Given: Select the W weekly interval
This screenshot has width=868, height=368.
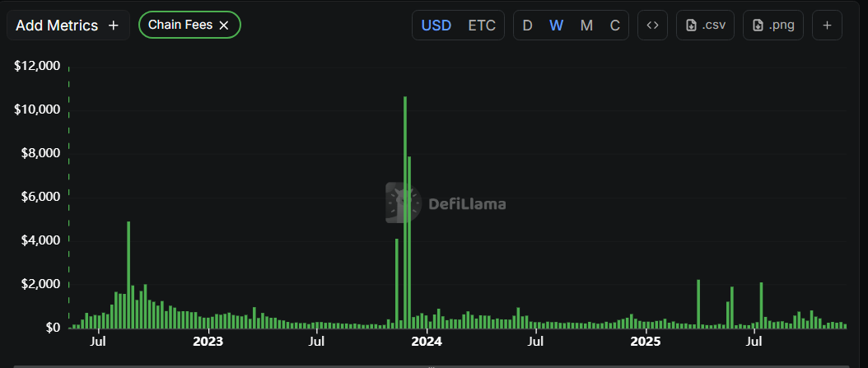Looking at the screenshot, I should tap(557, 26).
